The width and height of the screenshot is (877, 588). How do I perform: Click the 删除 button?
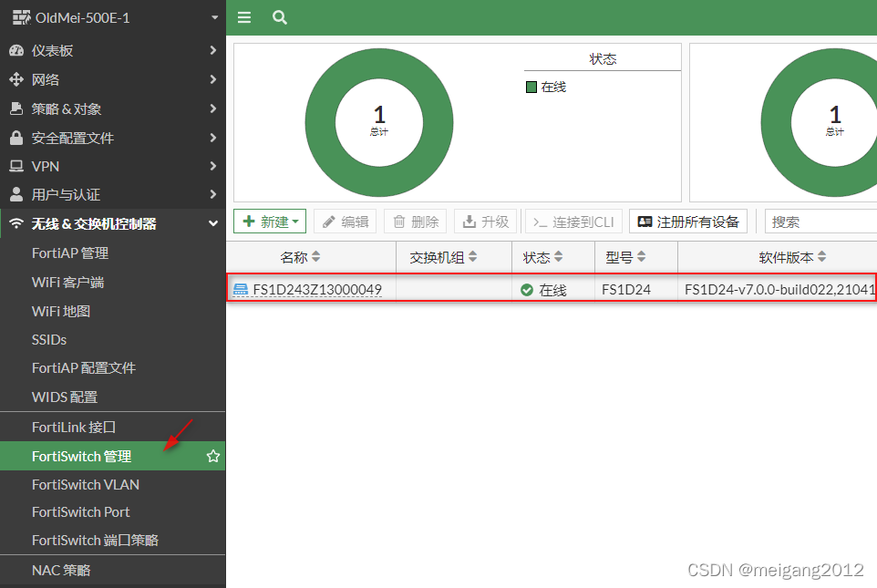click(415, 222)
